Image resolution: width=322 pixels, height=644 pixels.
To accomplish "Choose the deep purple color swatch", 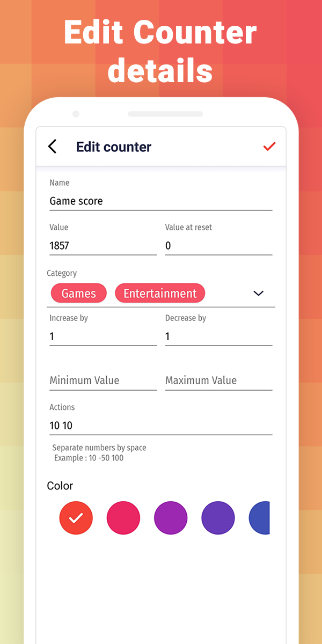I will click(218, 518).
